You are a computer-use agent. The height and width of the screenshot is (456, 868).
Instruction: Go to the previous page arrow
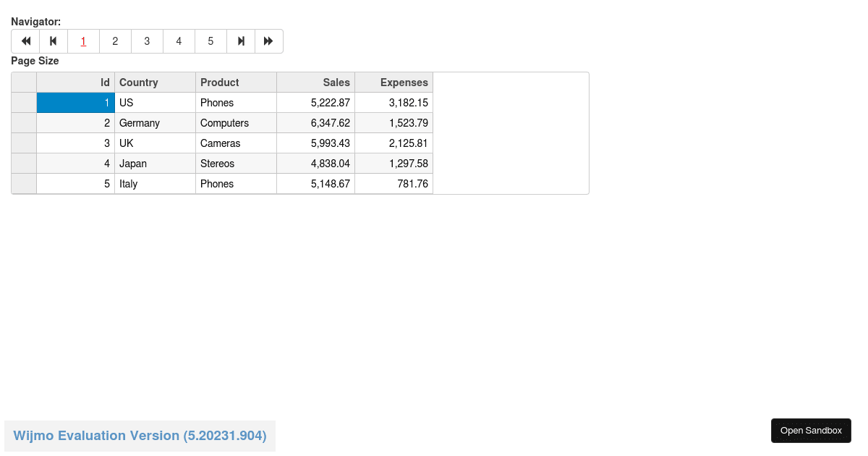click(54, 41)
